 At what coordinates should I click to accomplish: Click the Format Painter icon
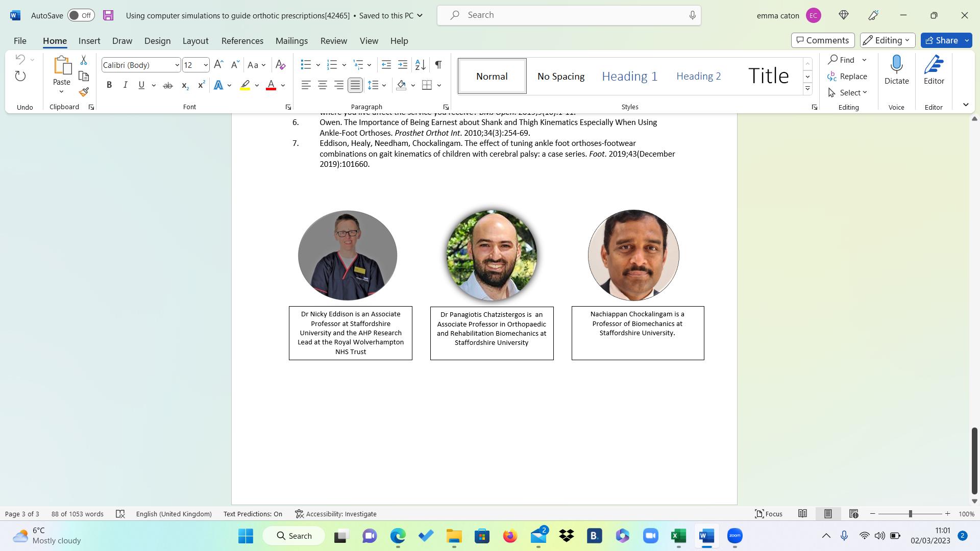[84, 92]
